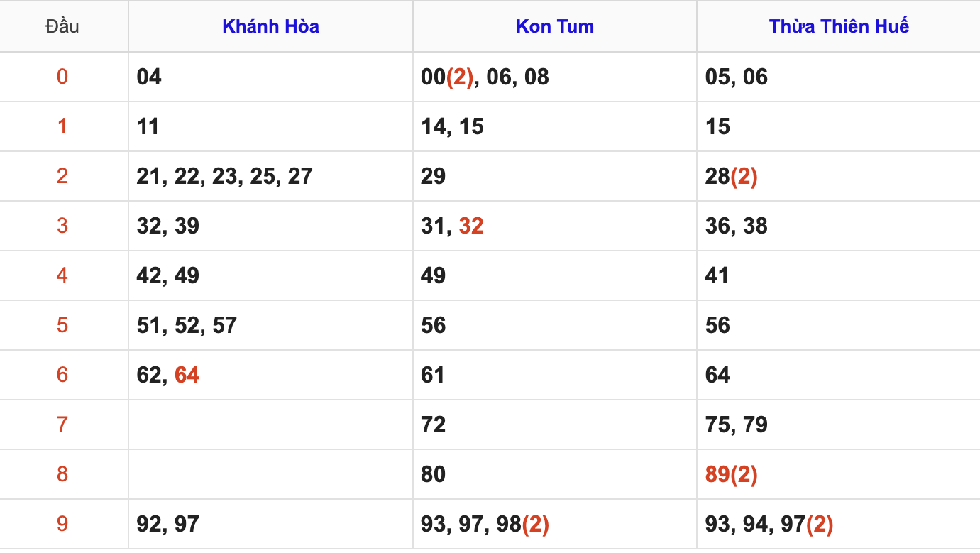Click the 00(2) entry under Kon Tum
Screen dimensions: 980x553
tap(447, 77)
